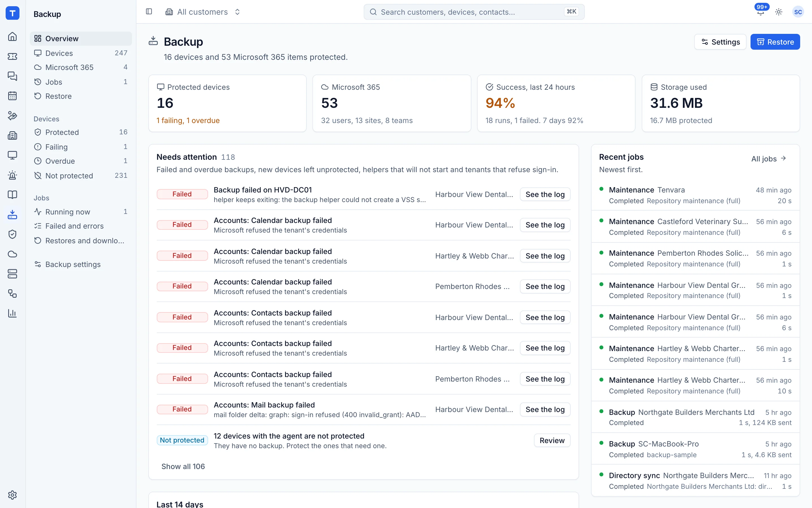Open notifications bell with 99+ badge
The width and height of the screenshot is (812, 508).
point(761,12)
